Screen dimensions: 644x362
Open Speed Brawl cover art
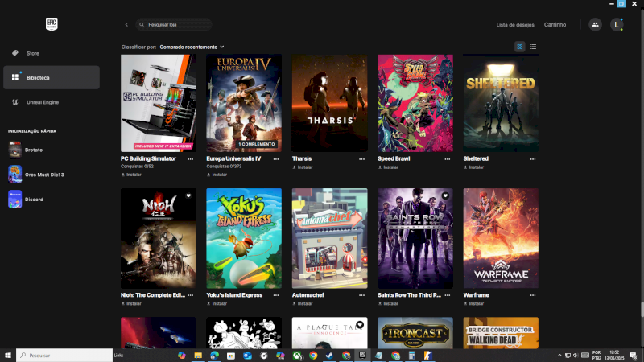tap(415, 103)
